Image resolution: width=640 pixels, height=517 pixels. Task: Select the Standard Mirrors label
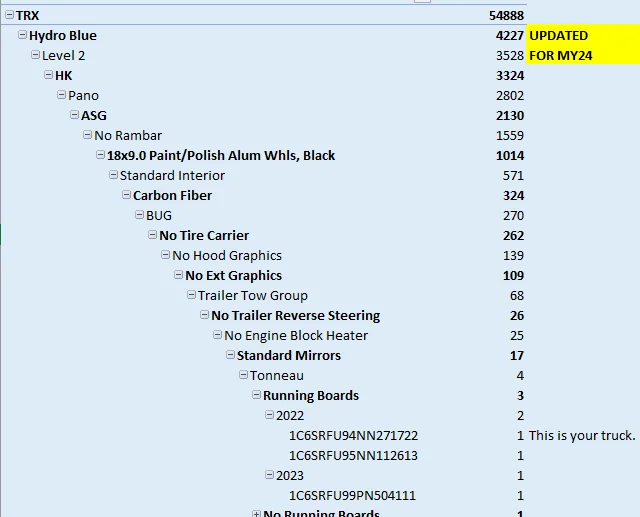pos(289,355)
